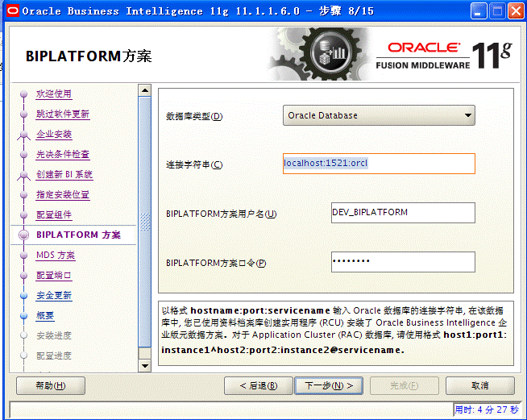Click the step bullet beside 跳过软件更新

point(23,114)
